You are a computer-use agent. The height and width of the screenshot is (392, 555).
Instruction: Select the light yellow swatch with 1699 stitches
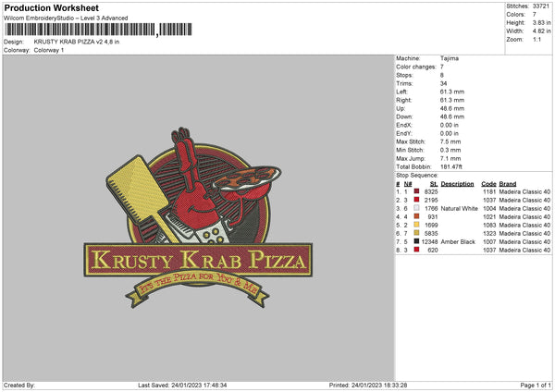click(x=416, y=225)
